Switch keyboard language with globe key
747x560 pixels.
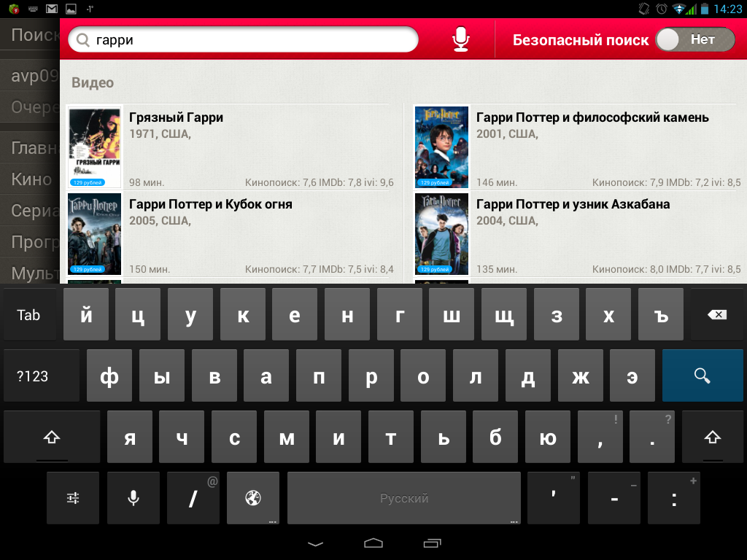tap(253, 498)
